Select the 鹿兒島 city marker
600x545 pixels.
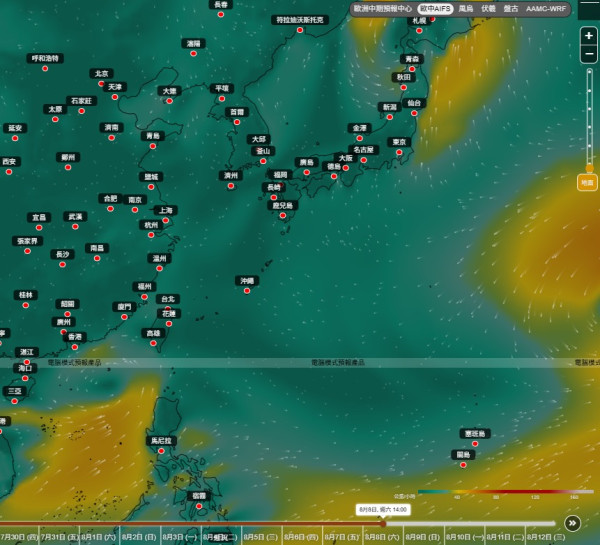282,215
